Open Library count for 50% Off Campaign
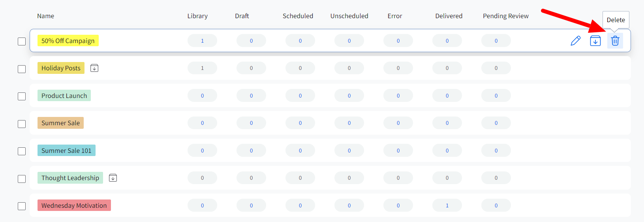 point(202,41)
